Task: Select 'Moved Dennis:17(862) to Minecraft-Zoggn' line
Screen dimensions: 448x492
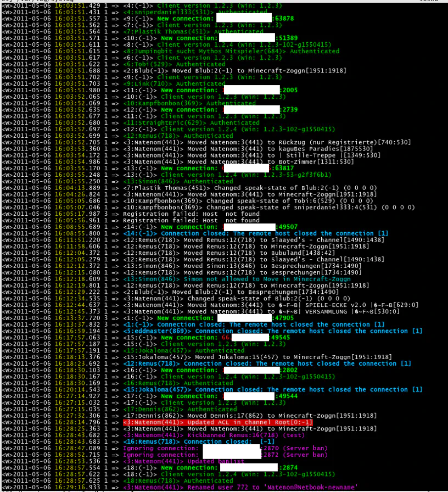Action: tap(250, 416)
